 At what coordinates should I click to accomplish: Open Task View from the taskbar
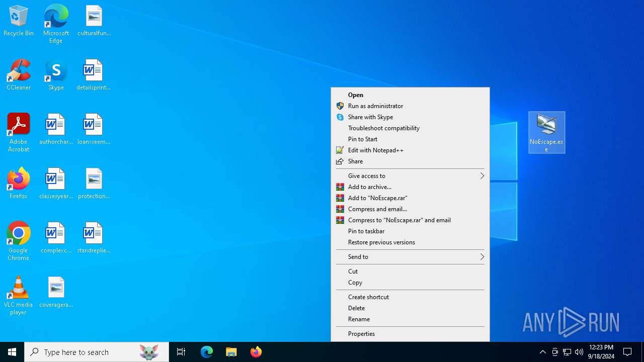[x=181, y=352]
